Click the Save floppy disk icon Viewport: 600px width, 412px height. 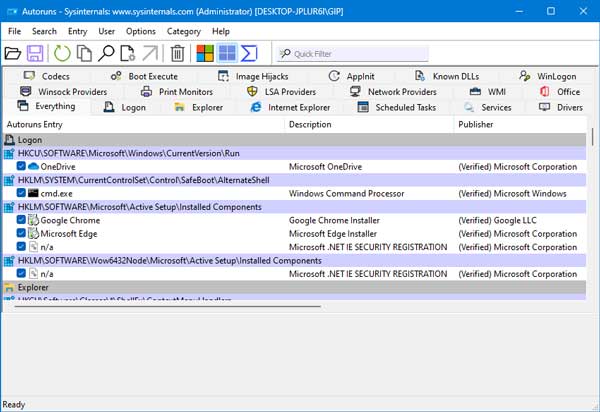pyautogui.click(x=35, y=53)
